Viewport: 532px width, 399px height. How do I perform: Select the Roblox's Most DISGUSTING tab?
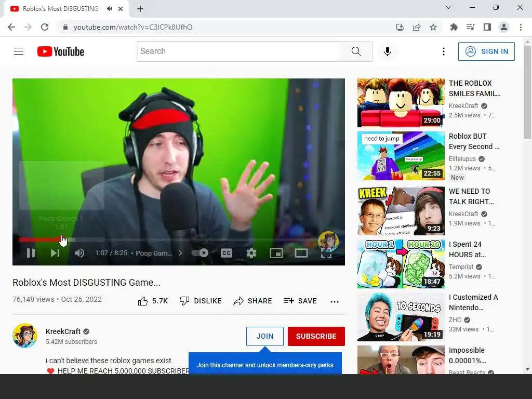pos(66,9)
